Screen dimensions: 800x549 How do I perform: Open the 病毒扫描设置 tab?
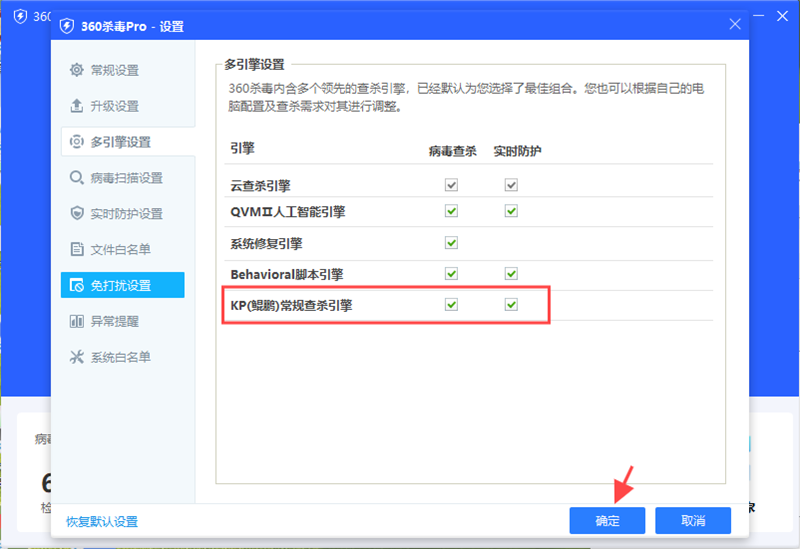tap(122, 178)
